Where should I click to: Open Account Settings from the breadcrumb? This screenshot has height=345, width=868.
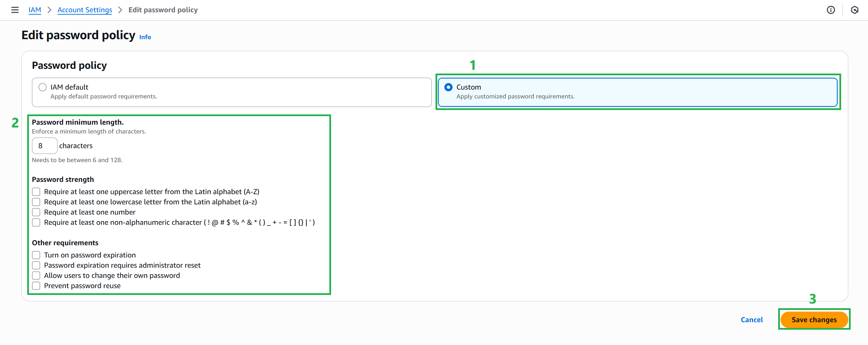click(x=85, y=10)
